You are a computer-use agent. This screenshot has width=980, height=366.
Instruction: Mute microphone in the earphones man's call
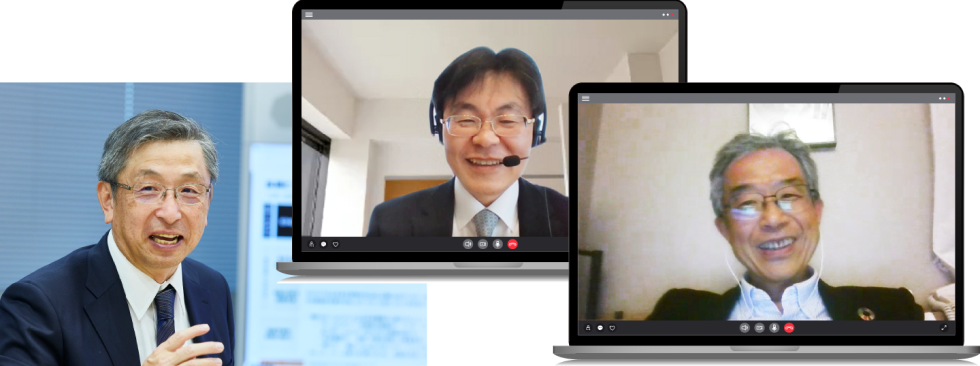pos(774,327)
